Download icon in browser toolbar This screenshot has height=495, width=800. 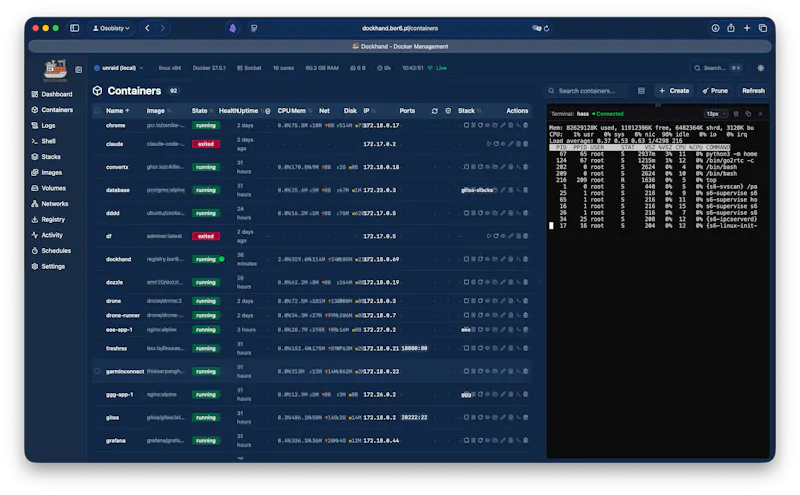pos(715,28)
